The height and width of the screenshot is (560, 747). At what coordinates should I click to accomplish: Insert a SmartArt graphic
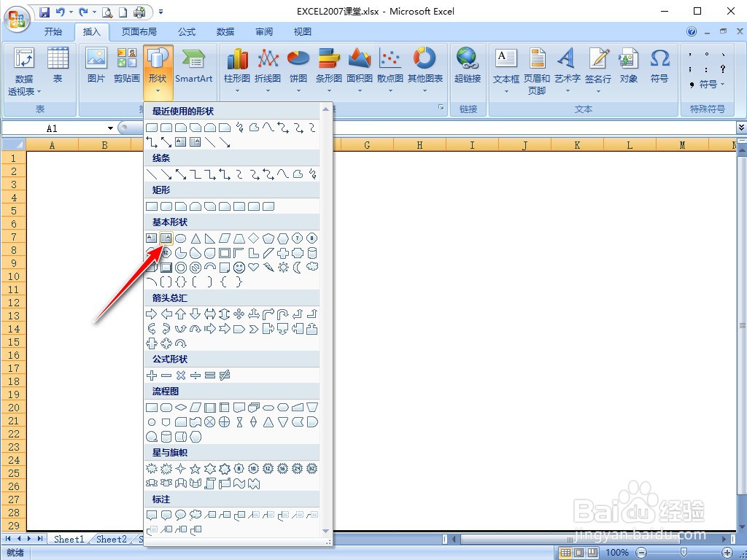point(193,66)
